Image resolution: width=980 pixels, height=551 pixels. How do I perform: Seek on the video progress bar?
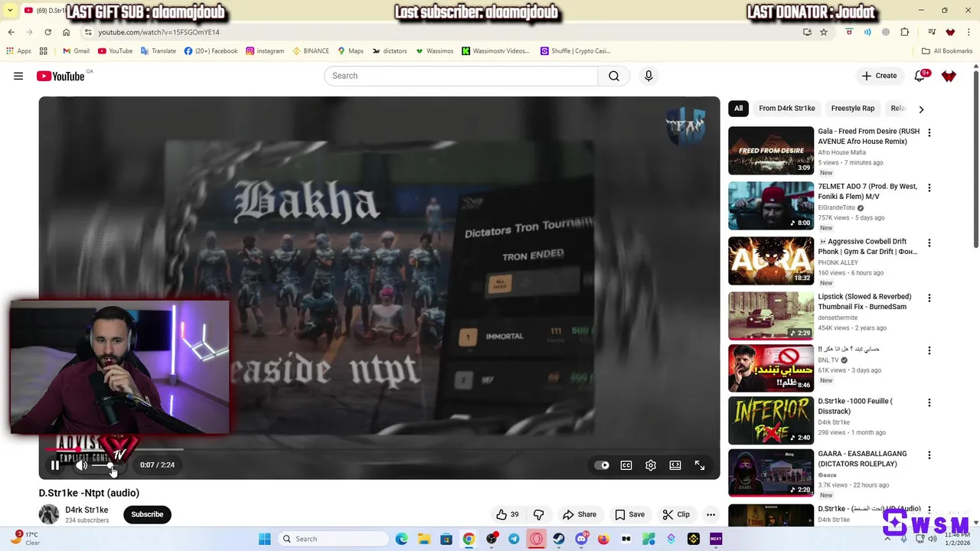pyautogui.click(x=379, y=449)
